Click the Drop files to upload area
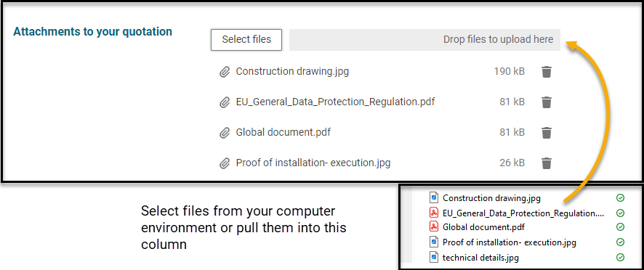 click(424, 40)
